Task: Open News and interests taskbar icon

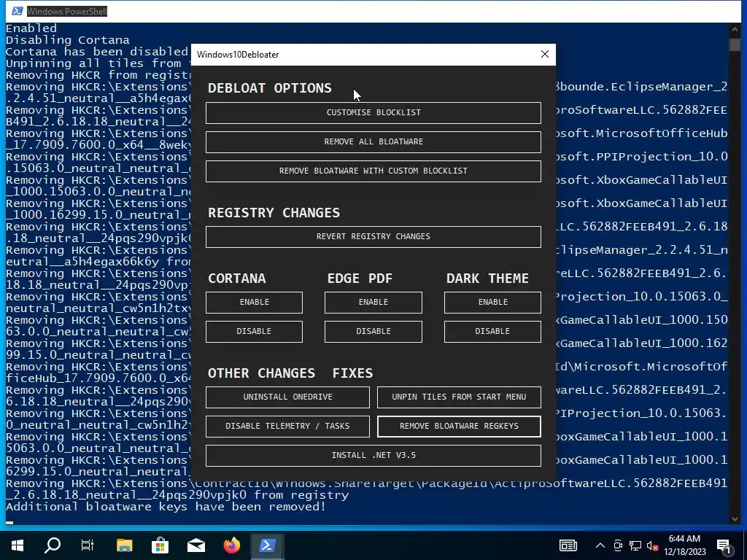Action: click(568, 545)
